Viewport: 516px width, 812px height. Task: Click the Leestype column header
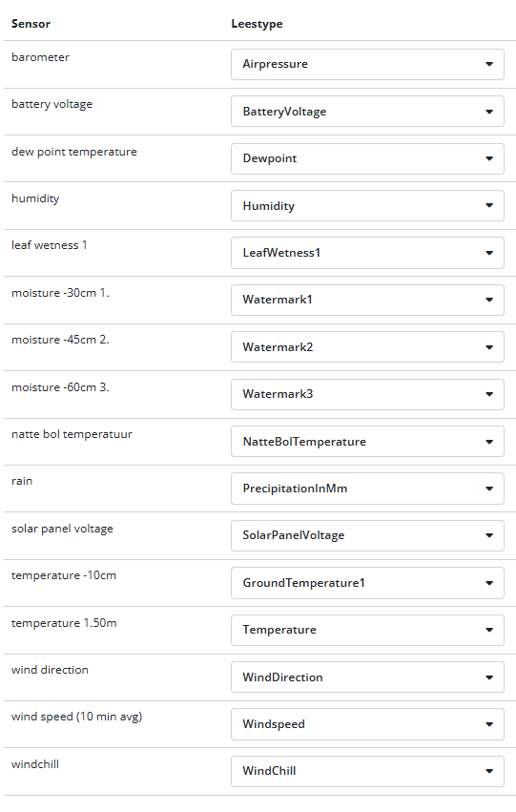(x=258, y=24)
